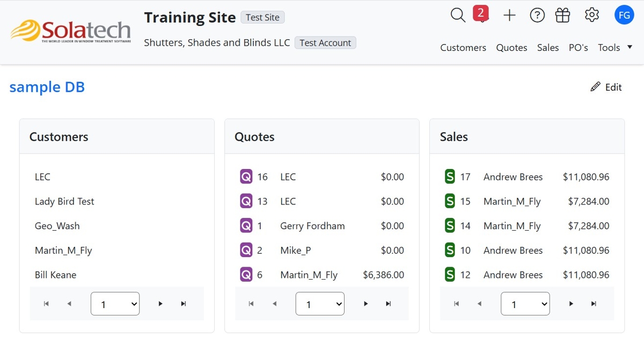Open sale 17 green S icon
Screen dimensions: 644x359
tap(450, 177)
